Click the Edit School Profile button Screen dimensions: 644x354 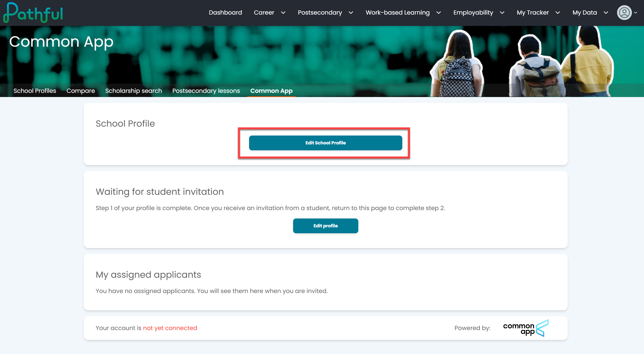click(325, 143)
